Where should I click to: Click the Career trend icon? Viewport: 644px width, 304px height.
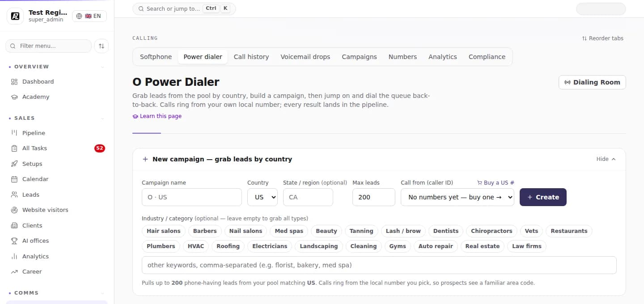14,272
